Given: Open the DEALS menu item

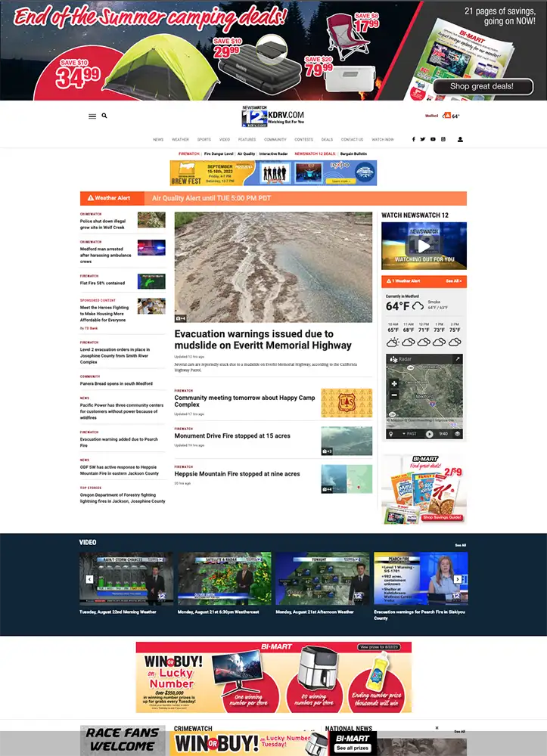Looking at the screenshot, I should [x=327, y=139].
